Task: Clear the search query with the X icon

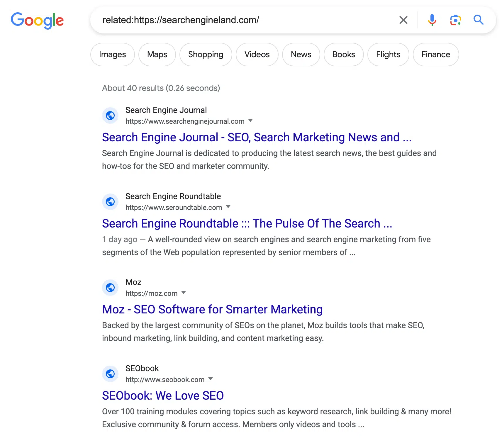Action: tap(403, 20)
